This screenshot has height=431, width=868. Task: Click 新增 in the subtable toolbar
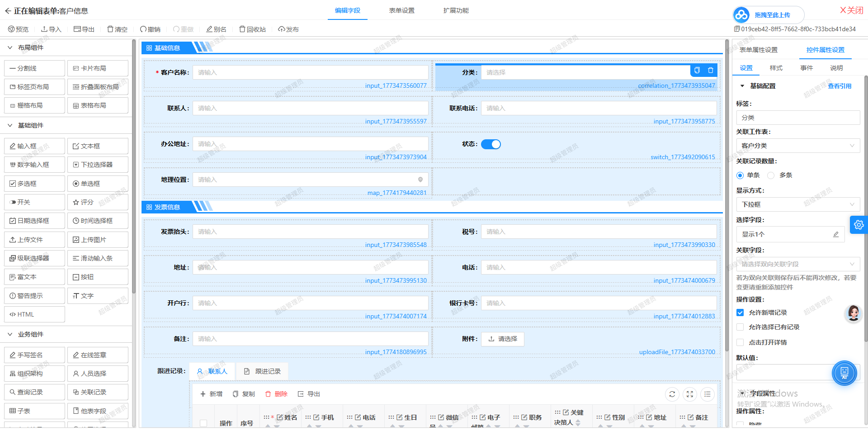pos(211,394)
